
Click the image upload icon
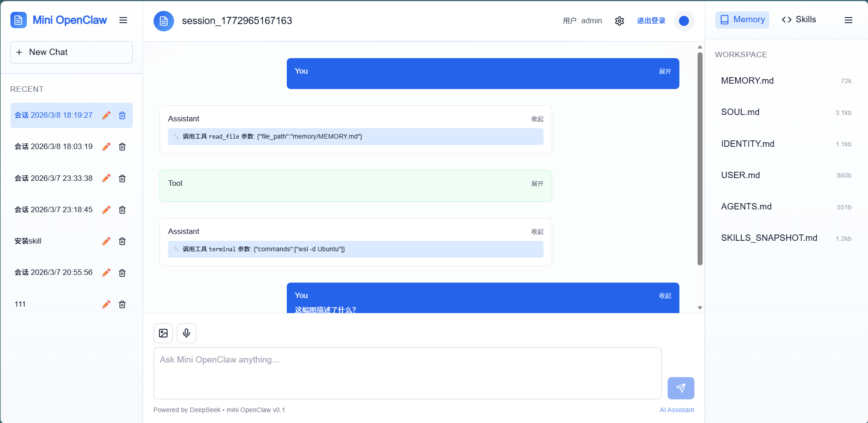pyautogui.click(x=163, y=333)
